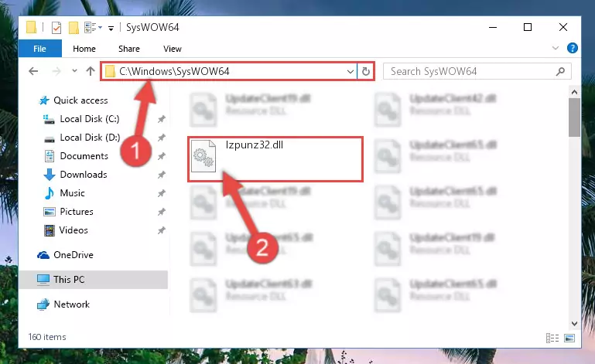The width and height of the screenshot is (595, 364).
Task: Click the 160 items status text
Action: coord(47,337)
